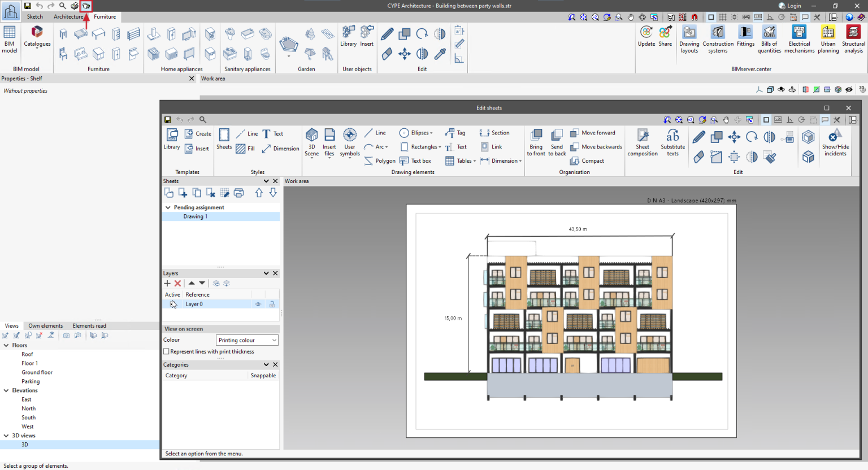Collapse the Elevations tree group
Screen dimensions: 868x470
(x=6, y=390)
